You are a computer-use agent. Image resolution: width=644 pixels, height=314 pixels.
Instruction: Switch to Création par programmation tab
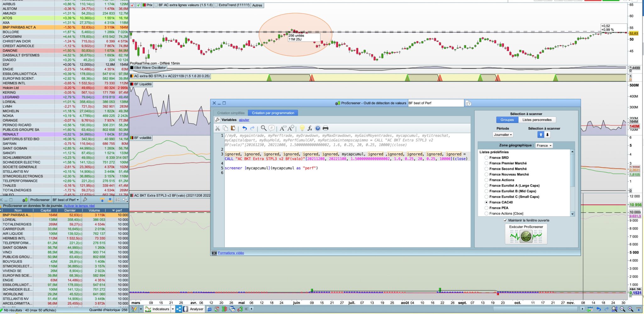pos(273,113)
